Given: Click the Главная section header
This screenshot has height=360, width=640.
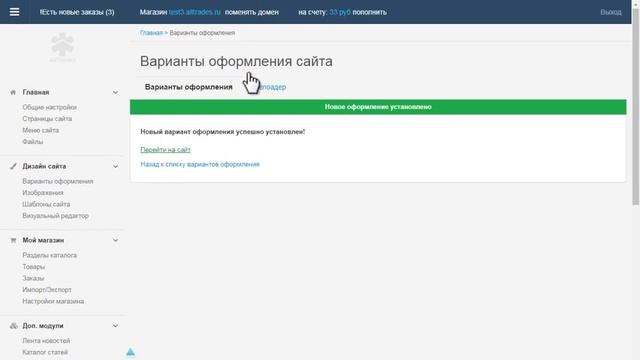Looking at the screenshot, I should pyautogui.click(x=36, y=92).
